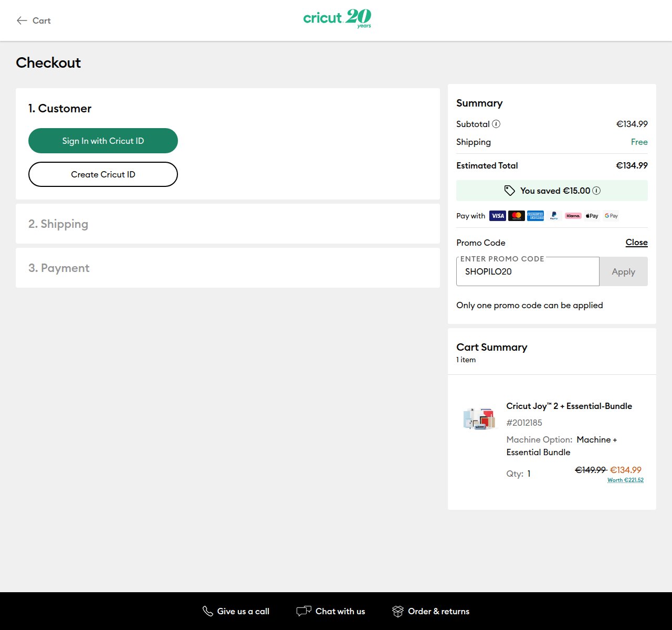Expand the 3. Payment section
This screenshot has height=630, width=672.
pyautogui.click(x=228, y=268)
